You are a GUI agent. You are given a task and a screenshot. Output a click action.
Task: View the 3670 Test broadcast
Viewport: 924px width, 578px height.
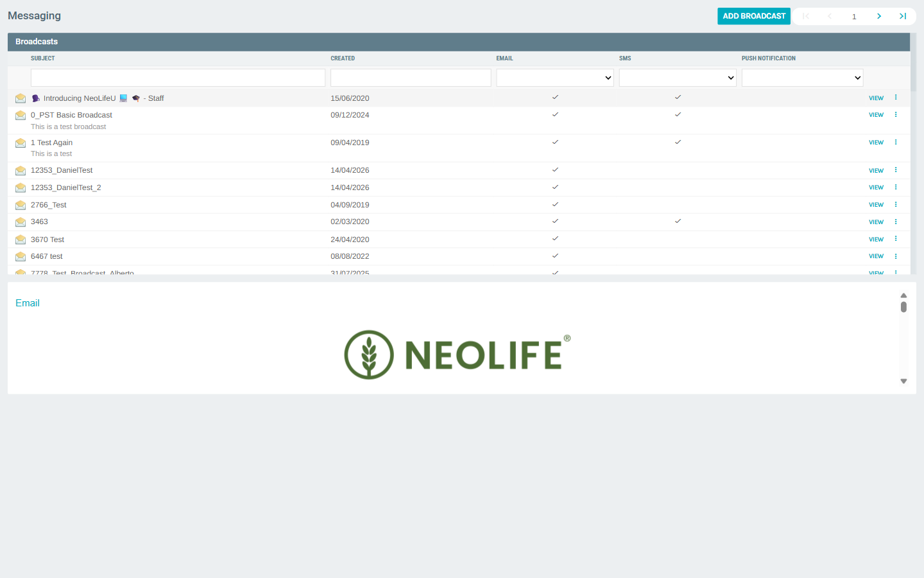point(876,240)
